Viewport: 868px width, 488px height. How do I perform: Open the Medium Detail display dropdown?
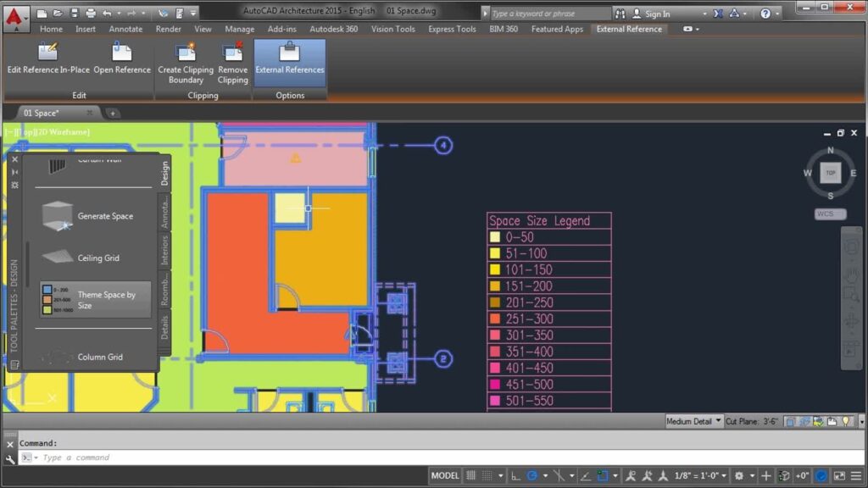pyautogui.click(x=694, y=421)
